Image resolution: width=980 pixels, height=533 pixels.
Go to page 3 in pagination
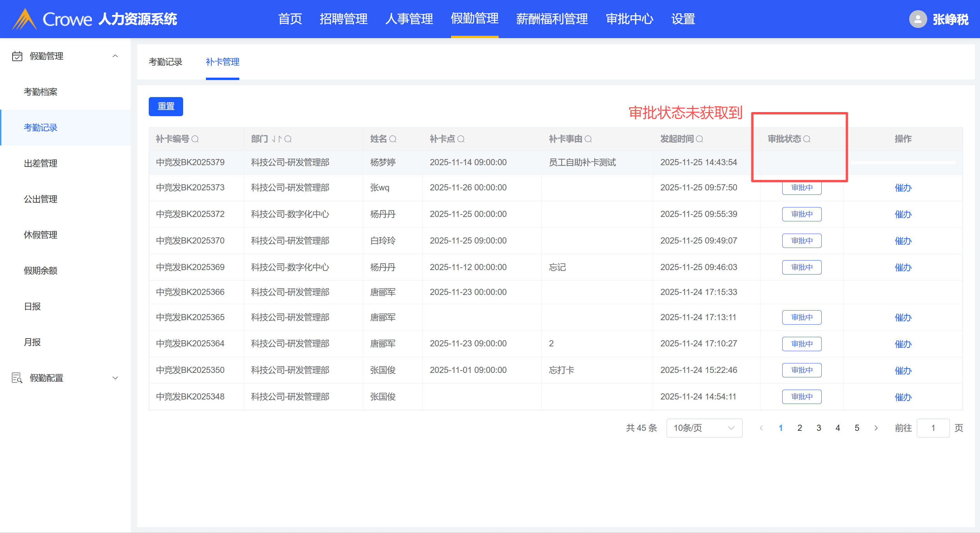[819, 428]
